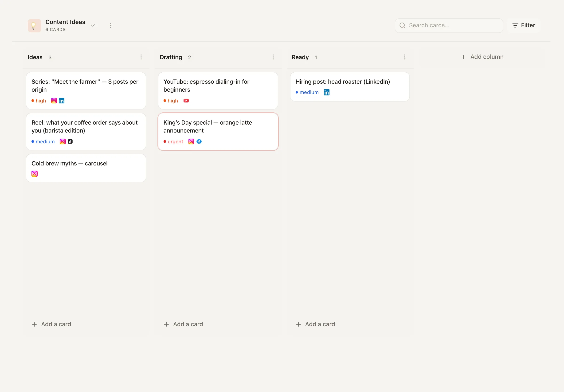This screenshot has width=564, height=392.
Task: Open the "Meet the farmer" series card
Action: coord(86,91)
